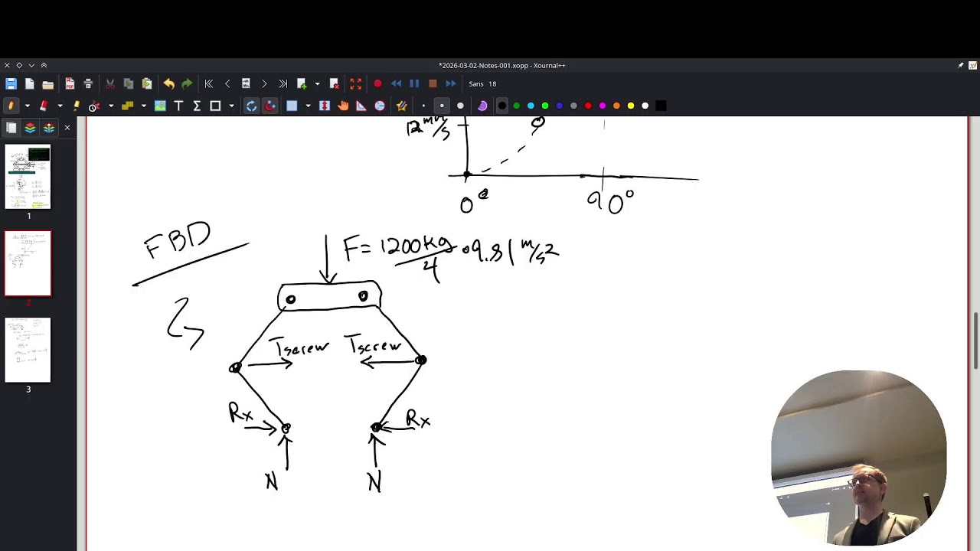Open the go-to-page dialog icon

click(x=246, y=83)
